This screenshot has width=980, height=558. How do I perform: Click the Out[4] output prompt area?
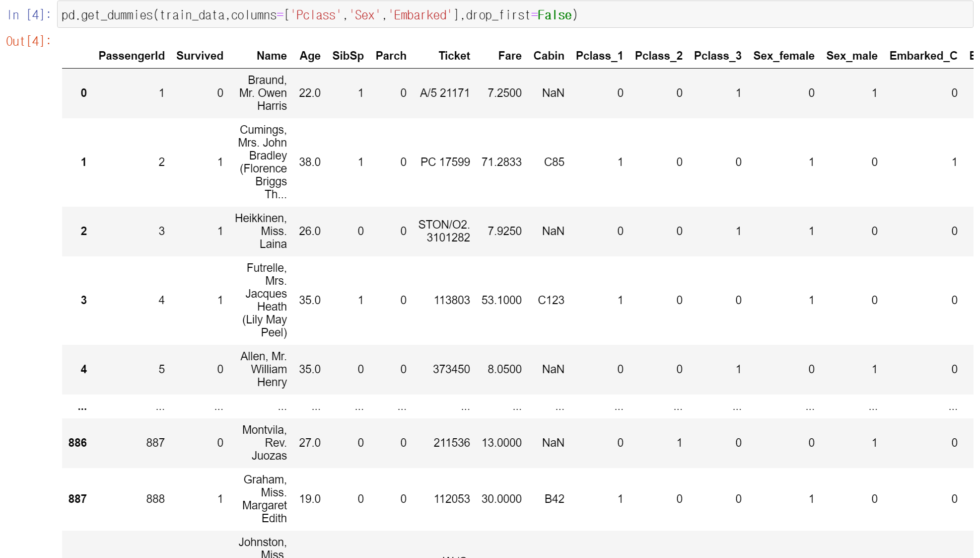click(x=29, y=41)
